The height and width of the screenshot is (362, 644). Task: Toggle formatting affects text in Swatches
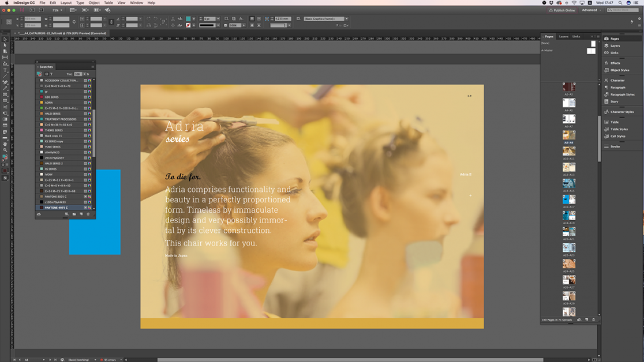(51, 74)
